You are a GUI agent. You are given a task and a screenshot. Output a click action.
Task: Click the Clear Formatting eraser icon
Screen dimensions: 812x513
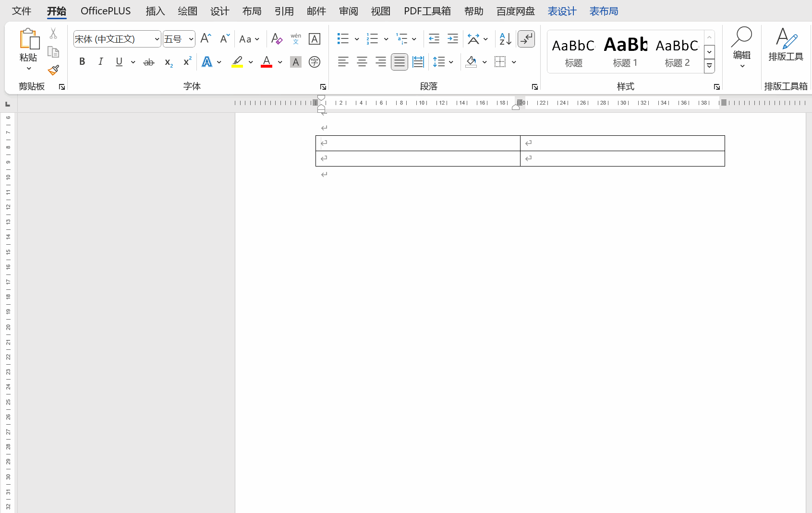coord(277,39)
